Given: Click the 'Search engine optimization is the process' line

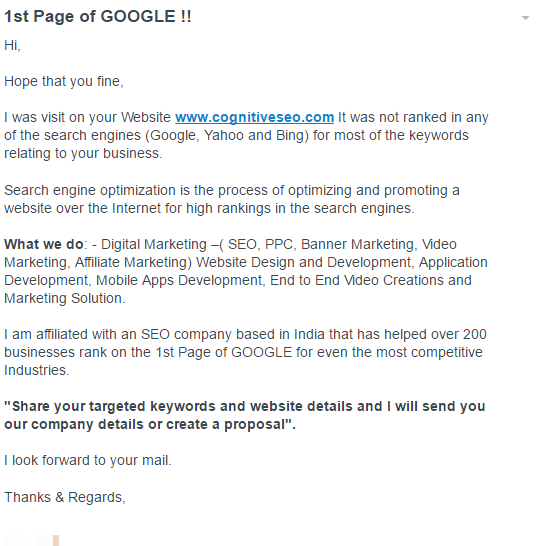Looking at the screenshot, I should point(232,190).
